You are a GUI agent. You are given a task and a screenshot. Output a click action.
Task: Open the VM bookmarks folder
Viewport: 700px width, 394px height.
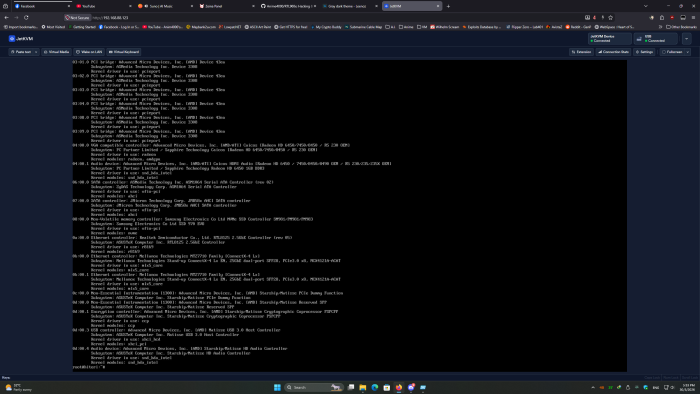[422, 27]
